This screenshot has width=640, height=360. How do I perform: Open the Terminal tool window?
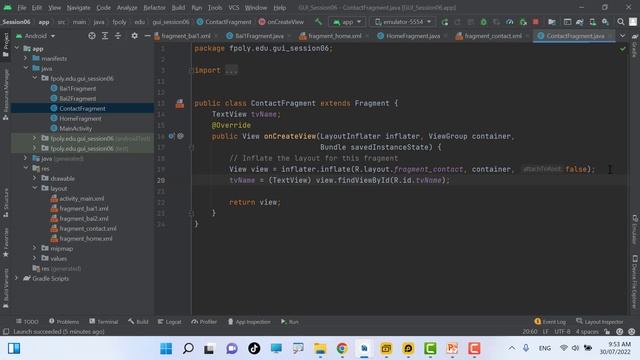pyautogui.click(x=104, y=322)
